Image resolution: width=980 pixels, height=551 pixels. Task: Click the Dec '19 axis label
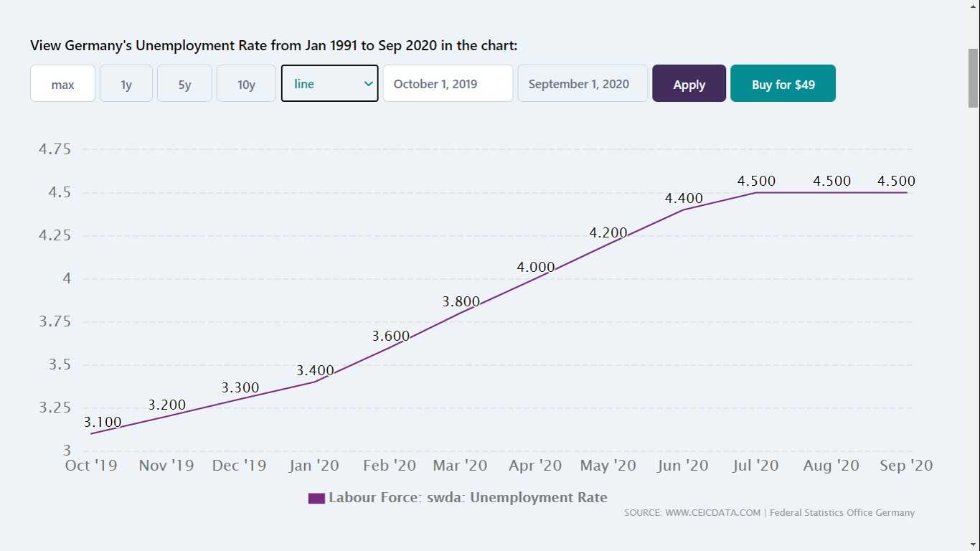click(x=239, y=465)
